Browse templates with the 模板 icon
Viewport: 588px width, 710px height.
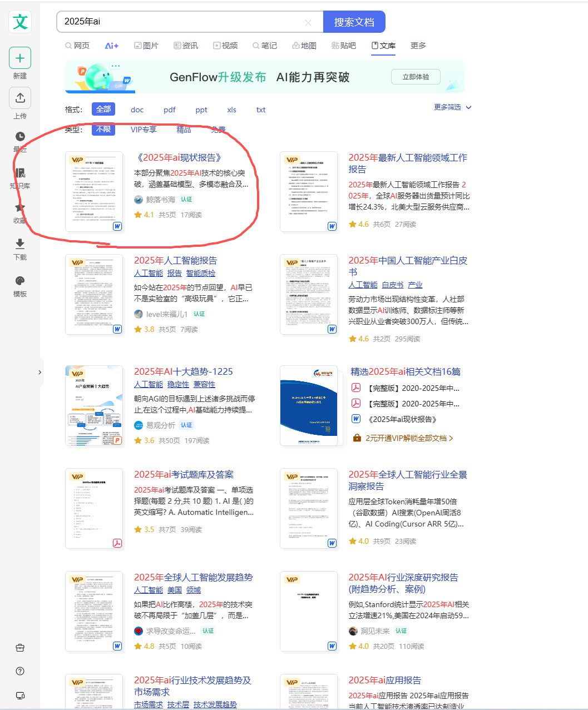coord(20,281)
